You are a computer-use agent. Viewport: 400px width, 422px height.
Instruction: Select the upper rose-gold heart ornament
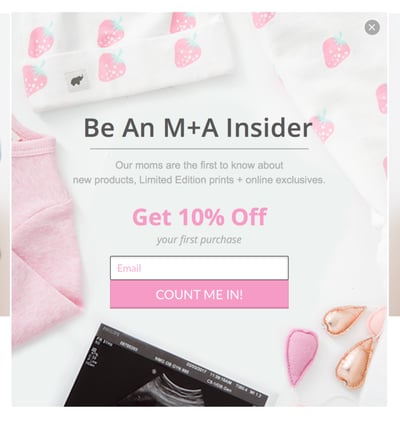343,320
